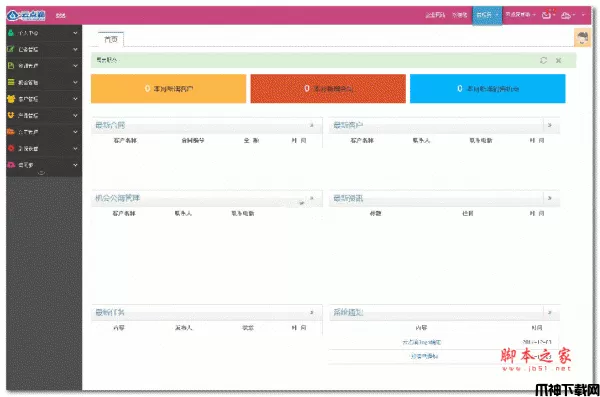Image resolution: width=600 pixels, height=397 pixels.
Task: Click the blue statistics tile showing 0
Action: pos(488,88)
